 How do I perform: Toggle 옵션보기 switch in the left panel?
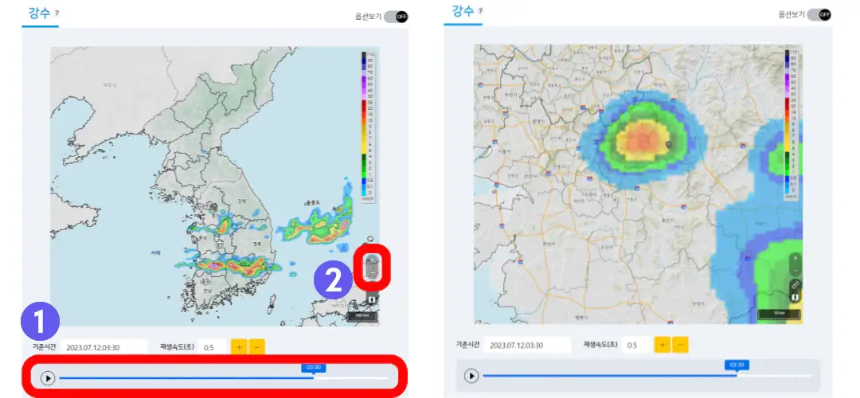click(396, 17)
